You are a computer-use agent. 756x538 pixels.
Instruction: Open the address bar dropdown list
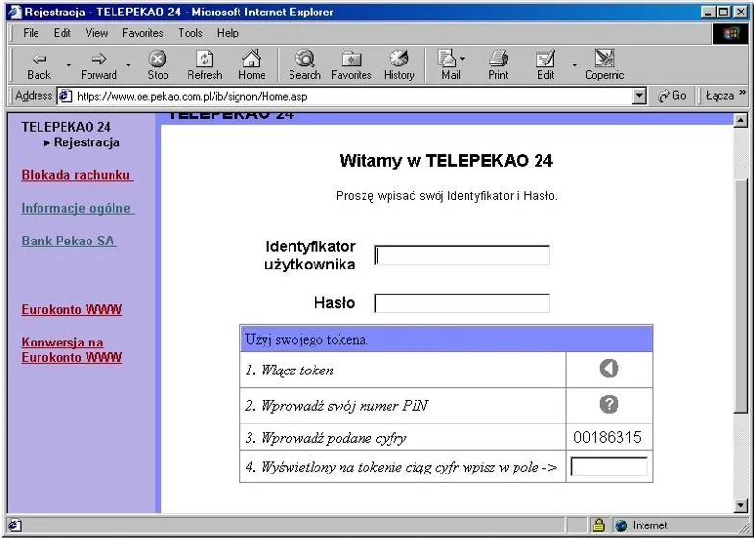click(x=639, y=96)
